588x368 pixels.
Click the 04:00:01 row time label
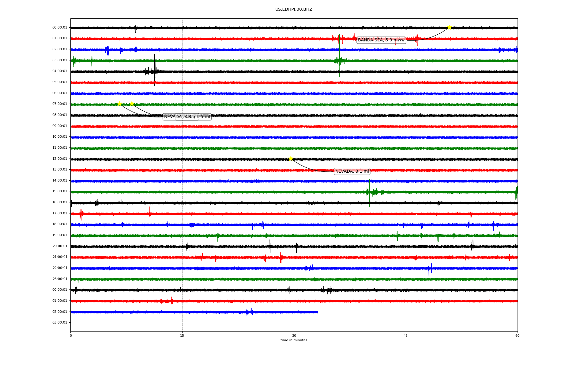(60, 71)
